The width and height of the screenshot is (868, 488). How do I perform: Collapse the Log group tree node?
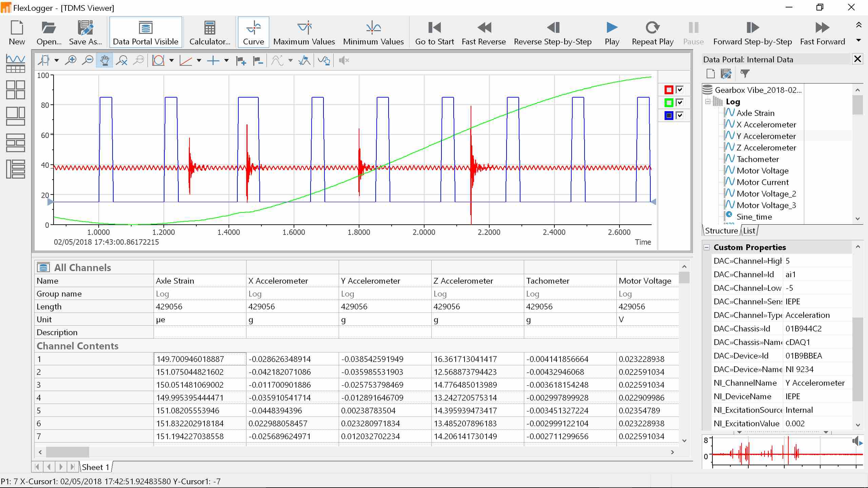click(708, 102)
